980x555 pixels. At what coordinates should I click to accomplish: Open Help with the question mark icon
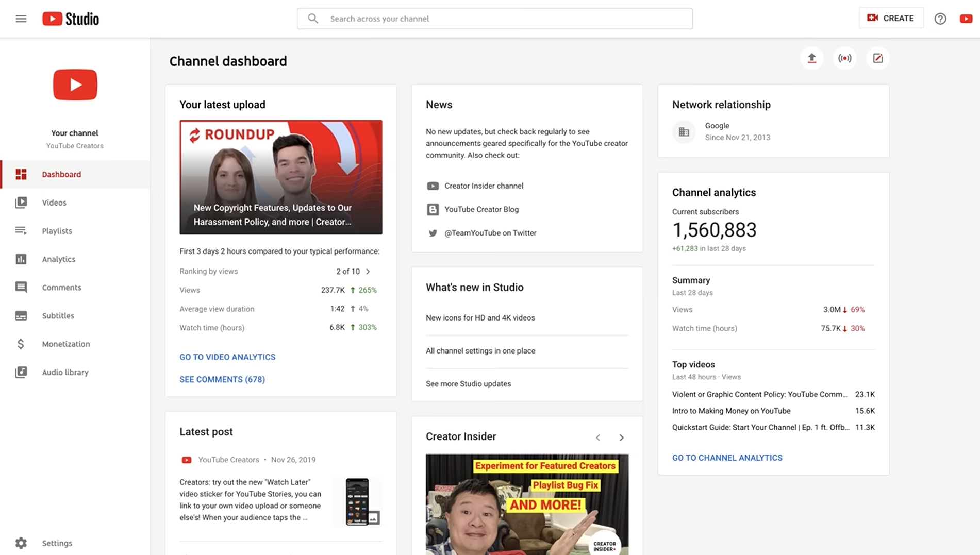point(940,19)
